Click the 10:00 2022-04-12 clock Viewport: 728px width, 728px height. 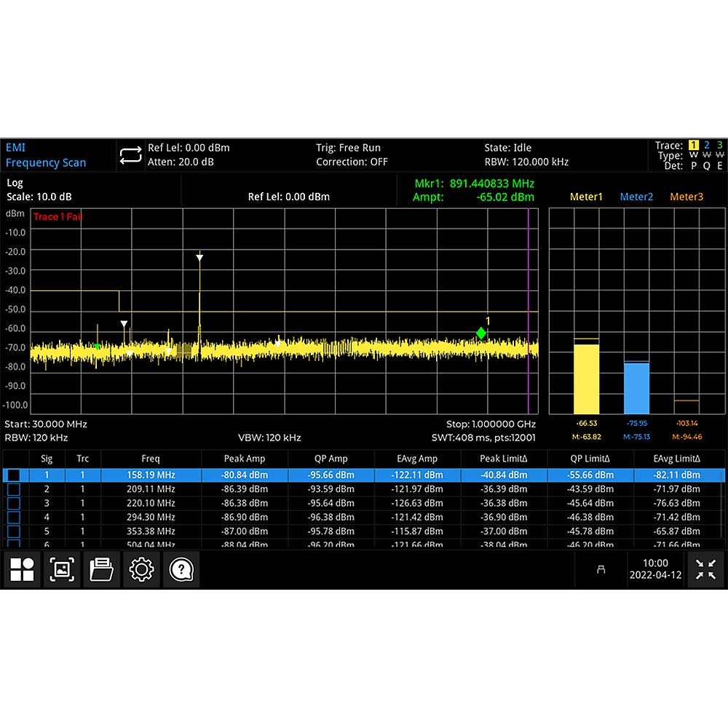pos(655,569)
